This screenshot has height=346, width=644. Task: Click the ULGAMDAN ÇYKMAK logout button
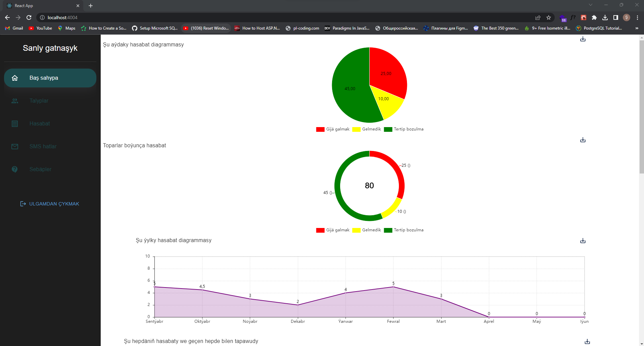tap(50, 204)
